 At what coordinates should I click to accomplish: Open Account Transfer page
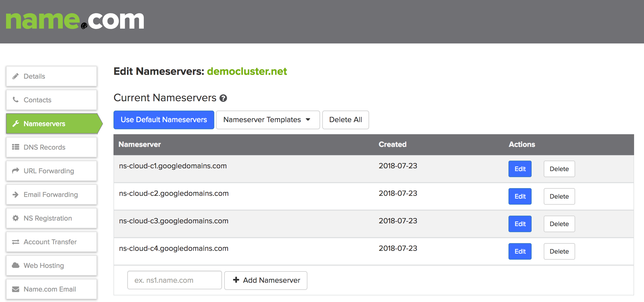pos(52,242)
